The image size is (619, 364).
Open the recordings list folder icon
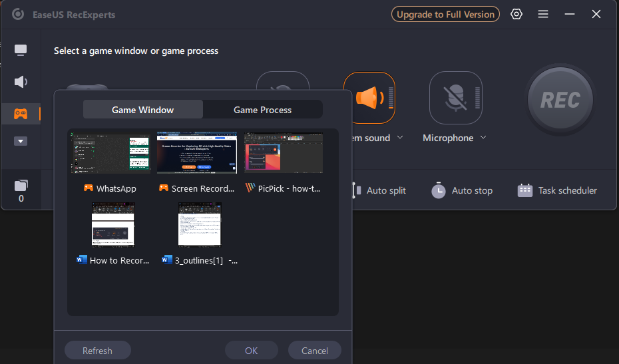coord(21,186)
